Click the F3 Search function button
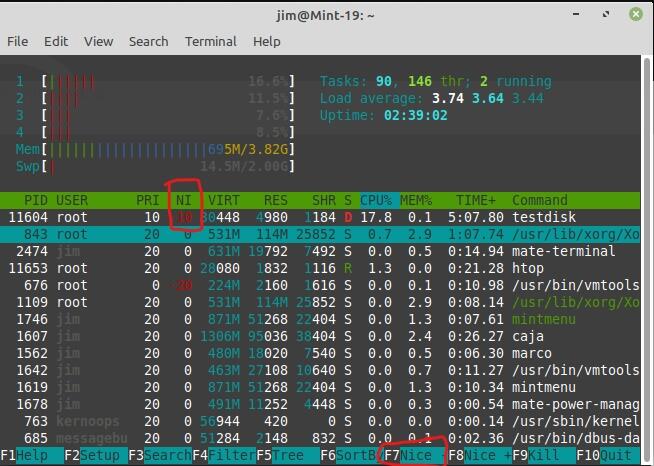Screen dimensions: 654x466 160,455
